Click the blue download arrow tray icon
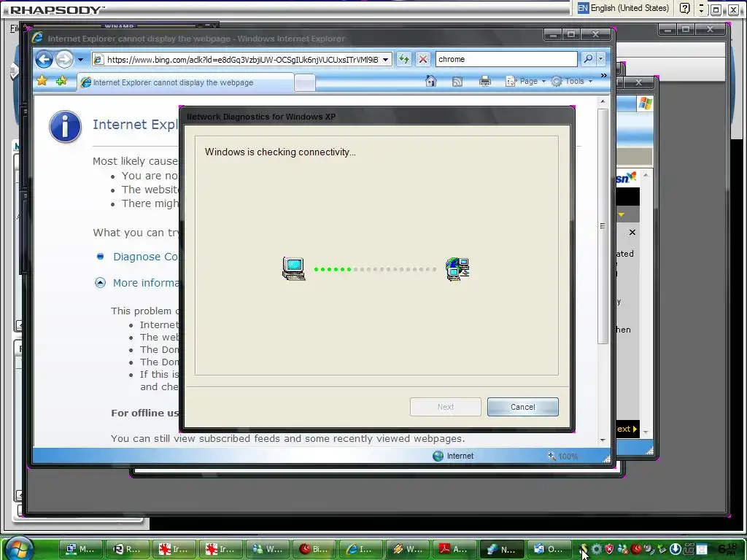This screenshot has width=747, height=560. (675, 549)
